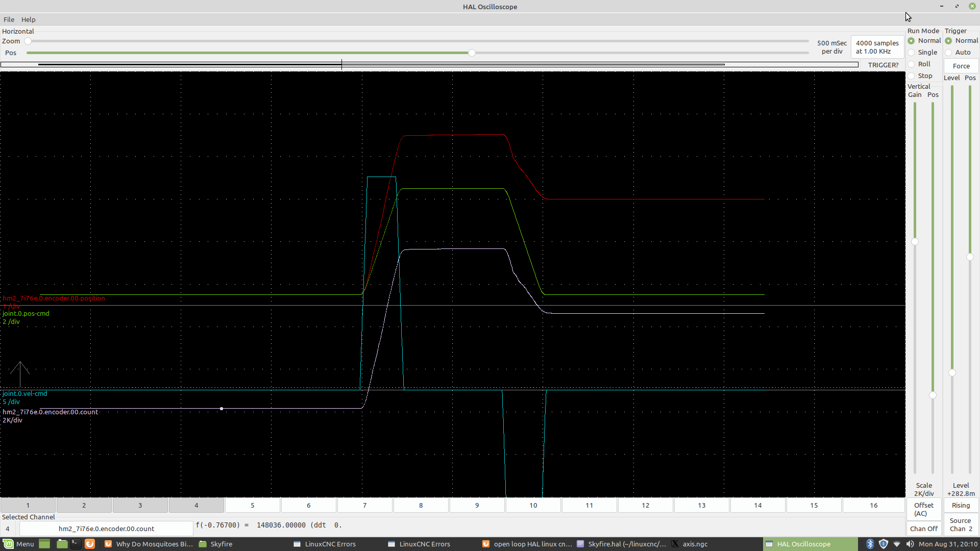980x551 pixels.
Task: Select Normal run mode
Action: (x=924, y=41)
